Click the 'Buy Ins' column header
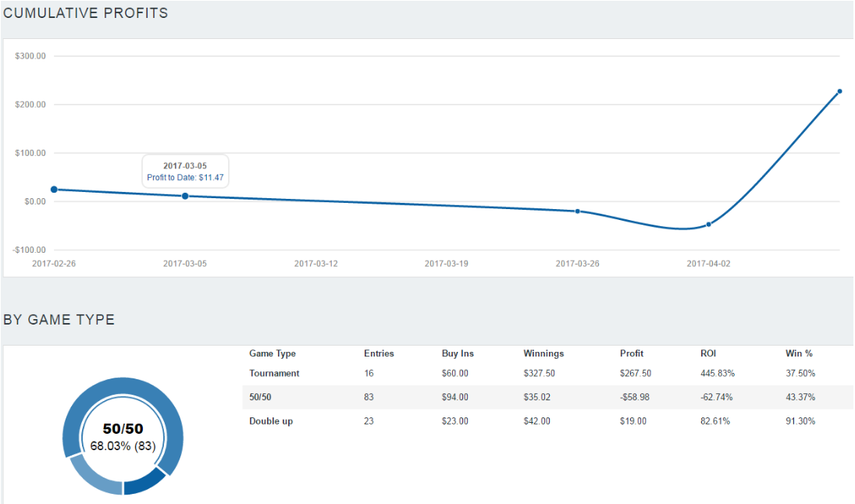The image size is (855, 504). coord(458,353)
